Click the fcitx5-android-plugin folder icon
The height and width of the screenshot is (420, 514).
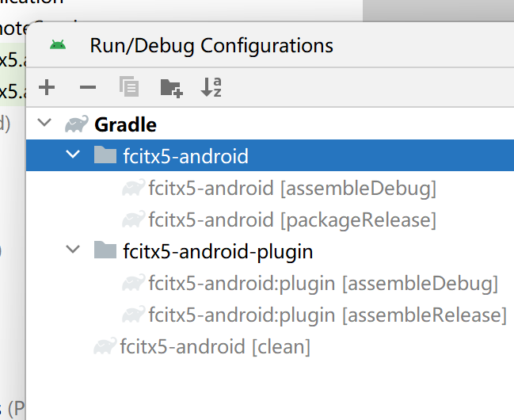(x=105, y=251)
